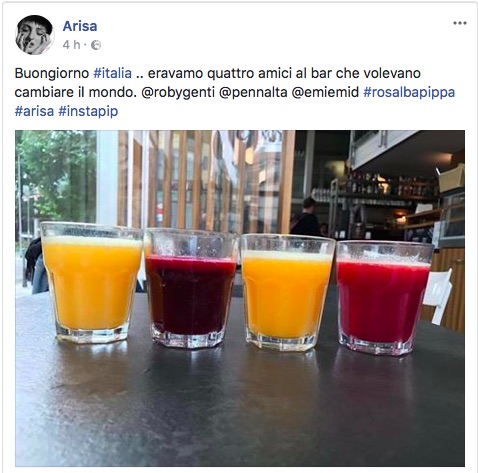Viewport: 478px width, 473px height.
Task: Click the '4 h' post timestamp
Action: tap(71, 45)
